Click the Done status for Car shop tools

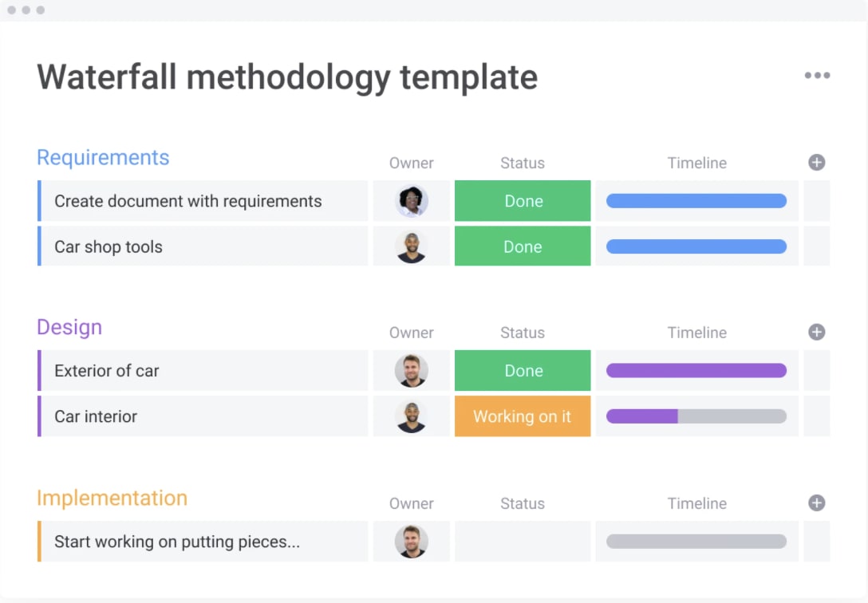[x=522, y=246]
